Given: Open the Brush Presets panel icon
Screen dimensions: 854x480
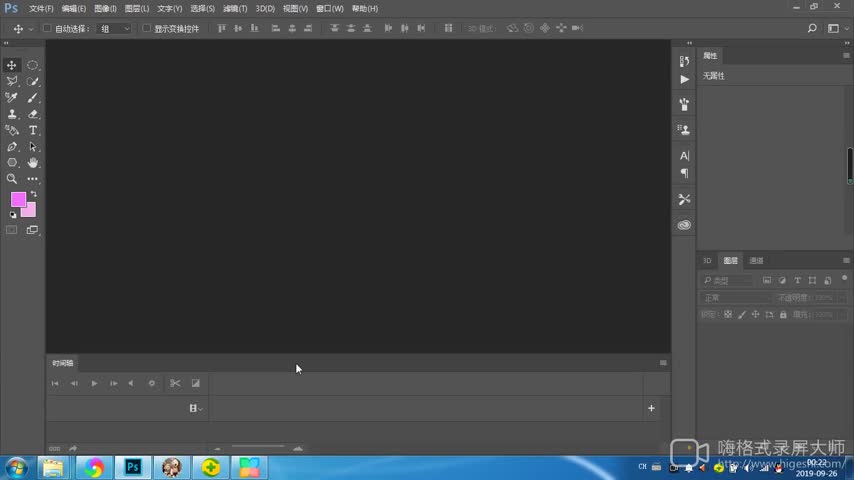Looking at the screenshot, I should pyautogui.click(x=684, y=104).
